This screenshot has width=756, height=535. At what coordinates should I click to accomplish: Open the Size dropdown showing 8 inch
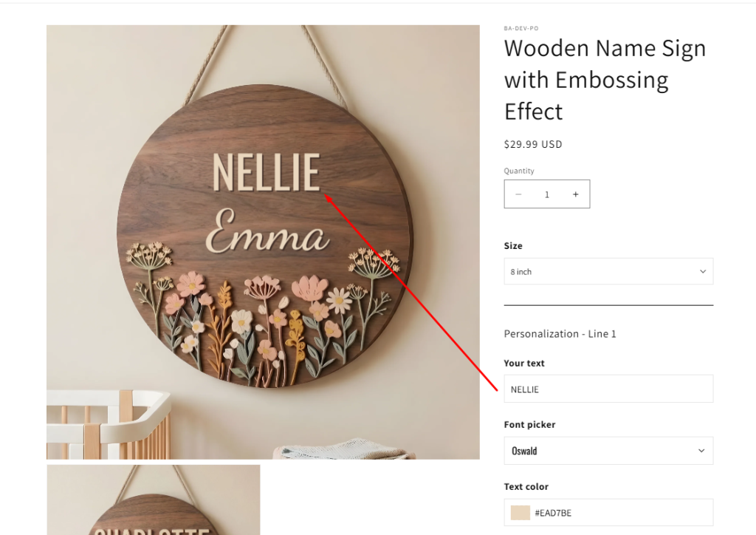(x=608, y=271)
